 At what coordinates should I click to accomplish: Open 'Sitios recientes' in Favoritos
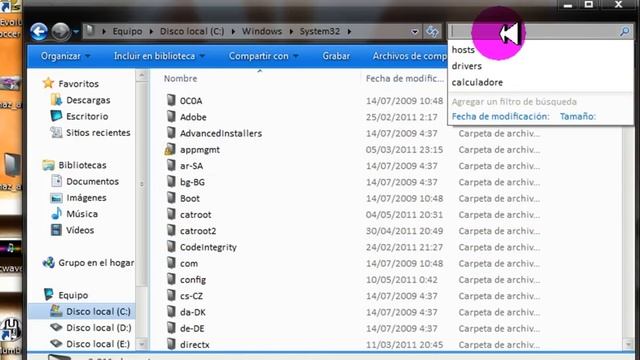[98, 133]
